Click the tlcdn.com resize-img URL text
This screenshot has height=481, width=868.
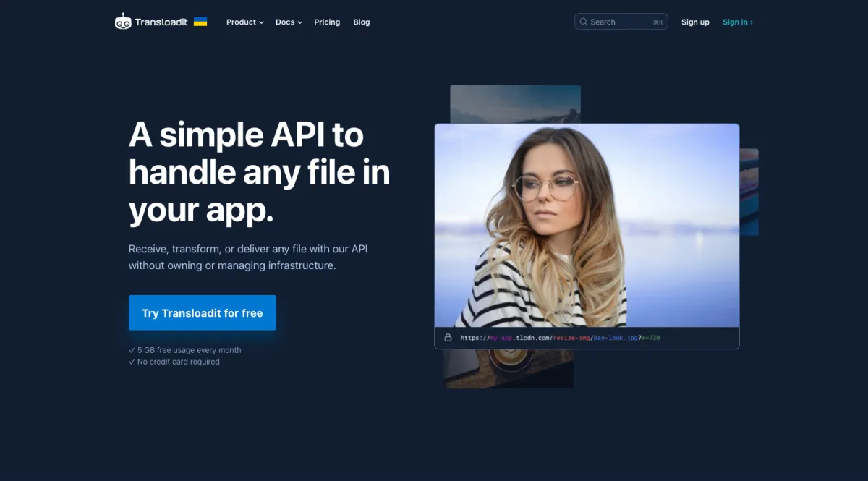(561, 338)
